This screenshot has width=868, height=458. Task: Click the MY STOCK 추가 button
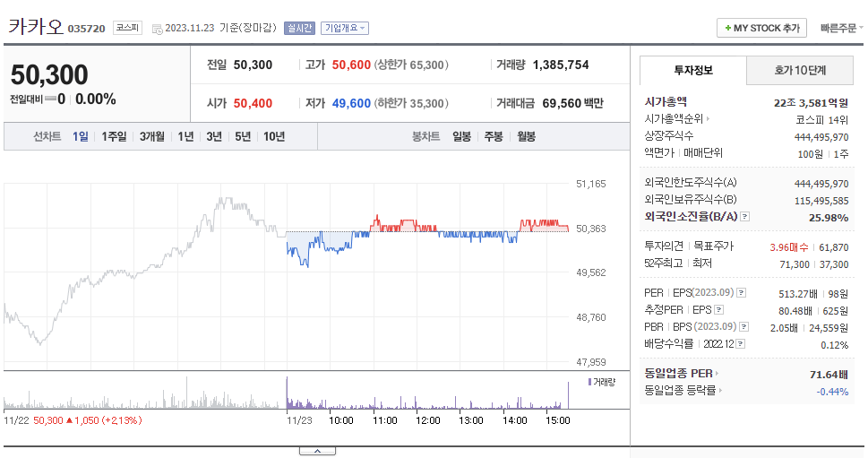click(x=761, y=28)
